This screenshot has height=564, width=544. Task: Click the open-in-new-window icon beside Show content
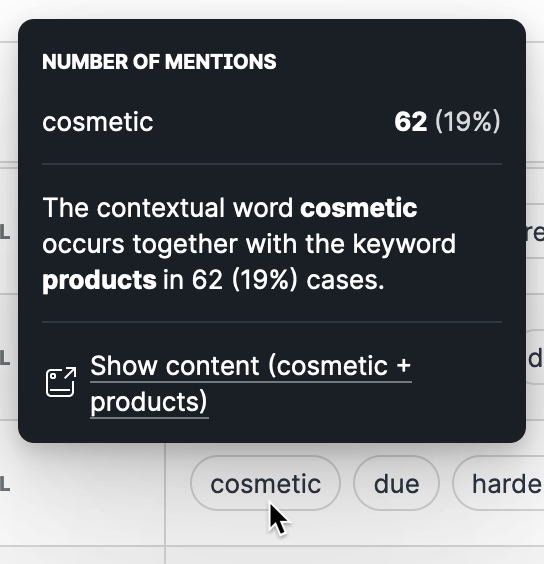tap(61, 382)
